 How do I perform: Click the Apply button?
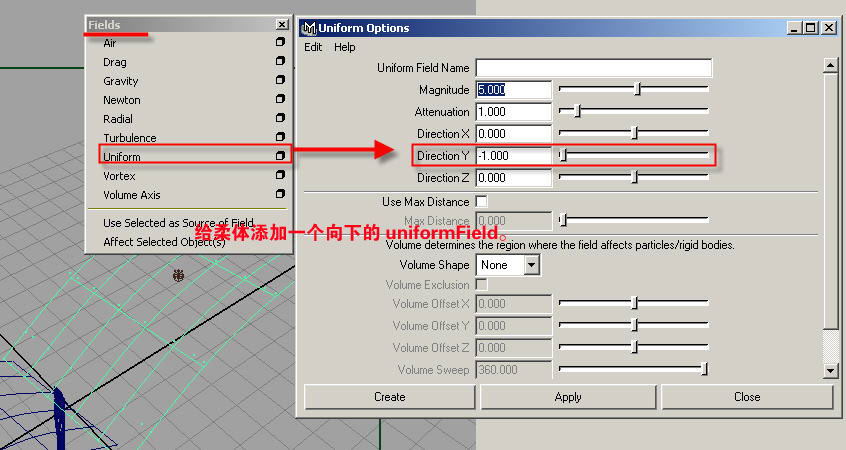coord(568,397)
